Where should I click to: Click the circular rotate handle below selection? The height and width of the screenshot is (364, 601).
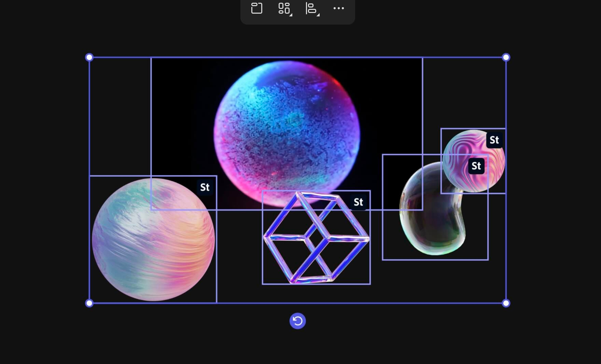click(297, 321)
